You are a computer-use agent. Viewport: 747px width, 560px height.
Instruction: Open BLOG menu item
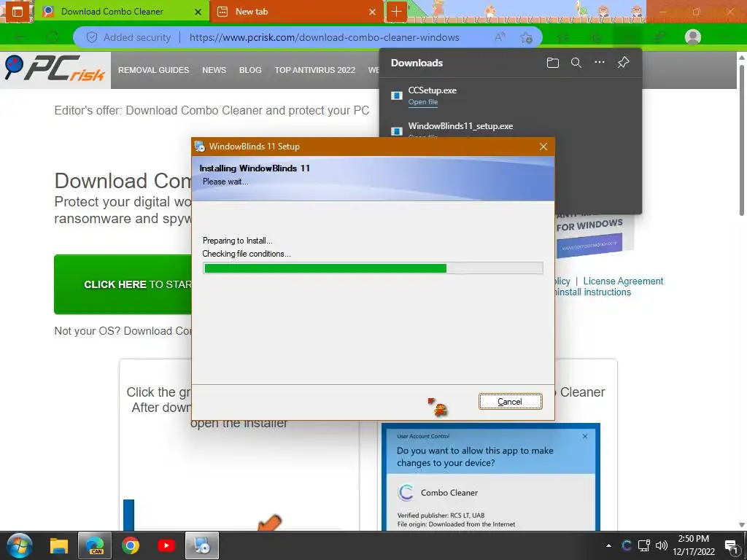pos(250,70)
